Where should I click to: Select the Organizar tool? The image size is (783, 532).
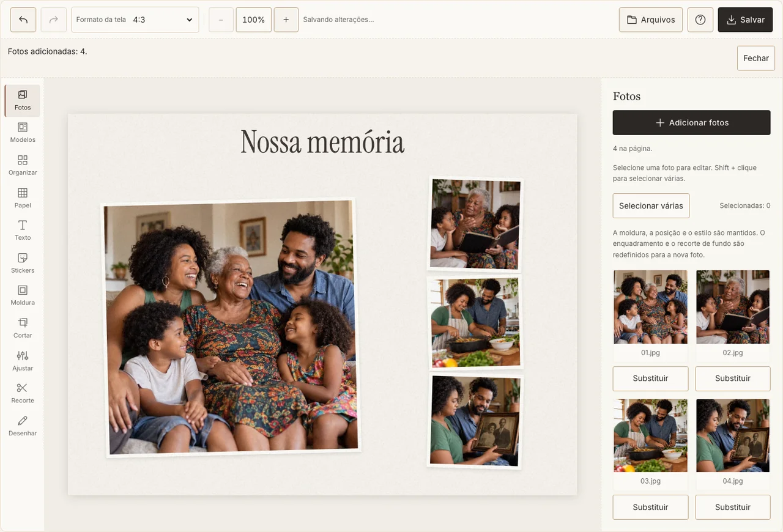[x=23, y=166]
